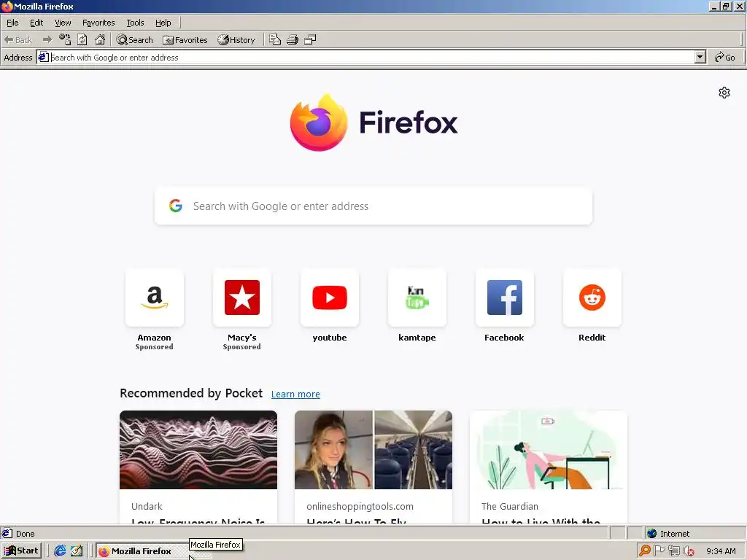Click the Google G icon in search box
Screen dimensions: 747x560
[x=175, y=206]
